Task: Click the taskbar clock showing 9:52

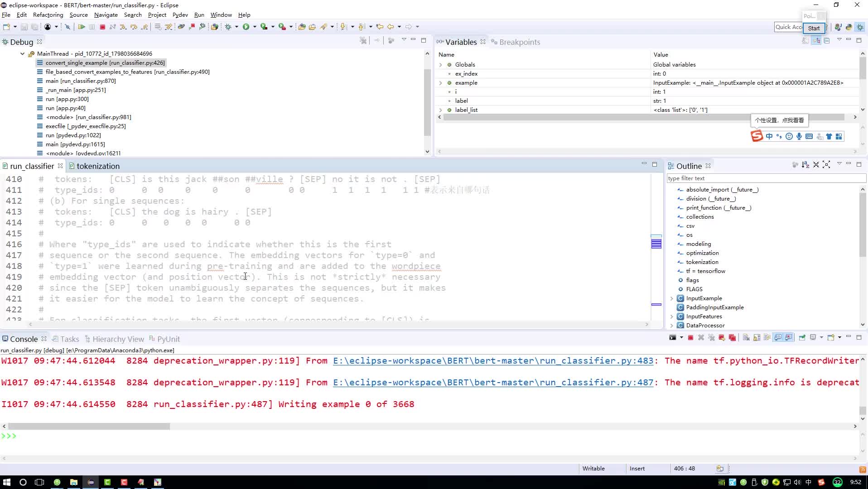Action: click(x=855, y=482)
